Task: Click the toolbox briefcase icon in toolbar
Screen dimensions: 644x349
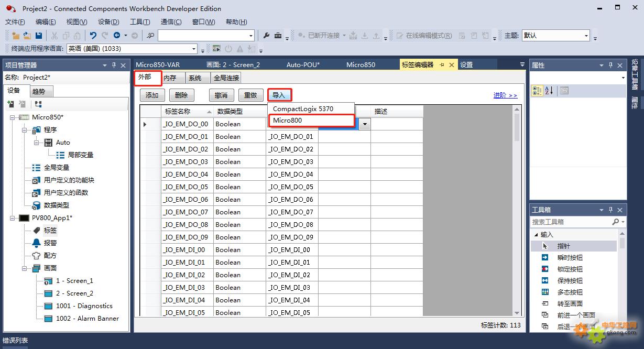Action: (x=278, y=36)
